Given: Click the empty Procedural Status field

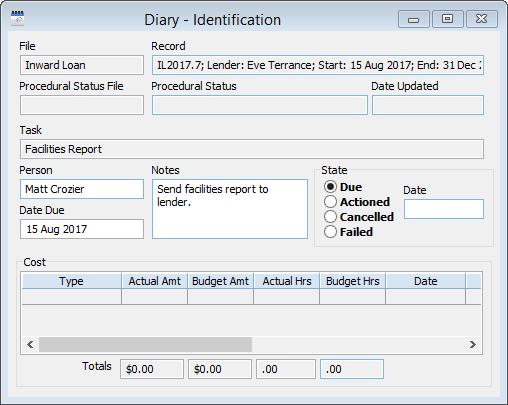Looking at the screenshot, I should coord(260,105).
